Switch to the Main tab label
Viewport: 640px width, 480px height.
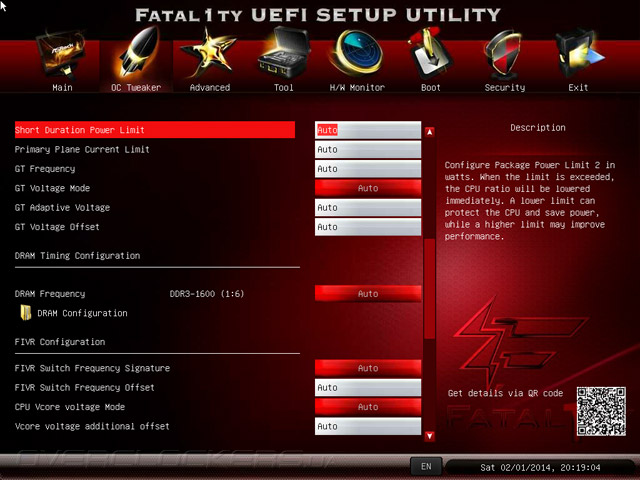point(62,87)
